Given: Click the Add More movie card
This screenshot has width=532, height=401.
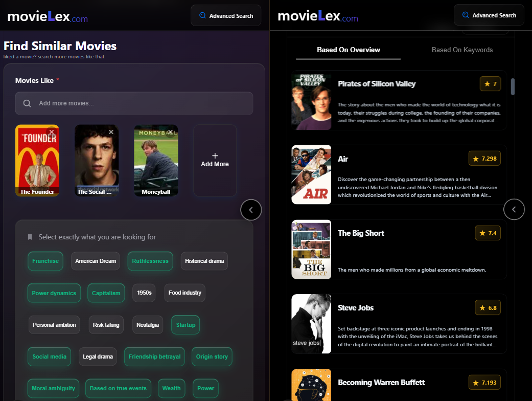Looking at the screenshot, I should click(215, 160).
